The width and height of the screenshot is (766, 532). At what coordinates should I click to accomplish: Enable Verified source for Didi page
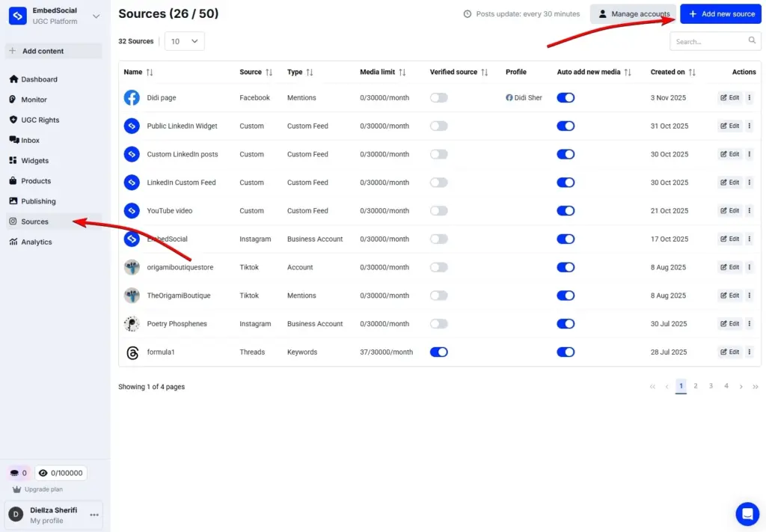[x=440, y=97]
